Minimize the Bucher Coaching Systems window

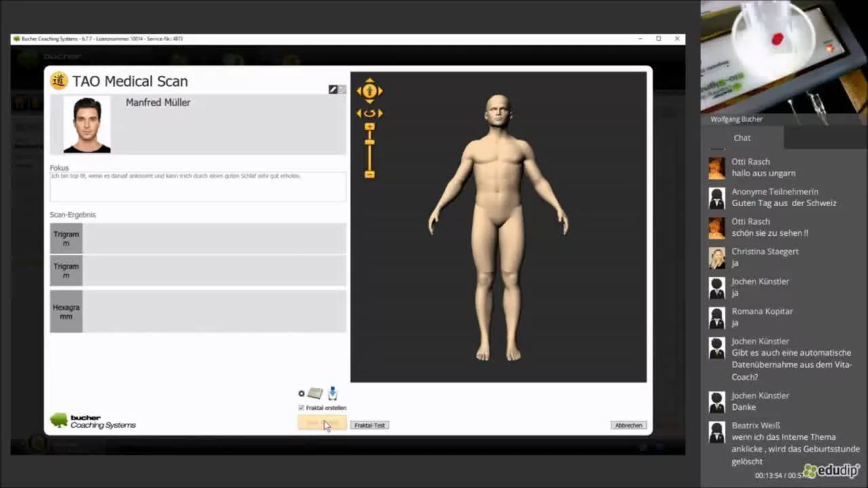(640, 39)
